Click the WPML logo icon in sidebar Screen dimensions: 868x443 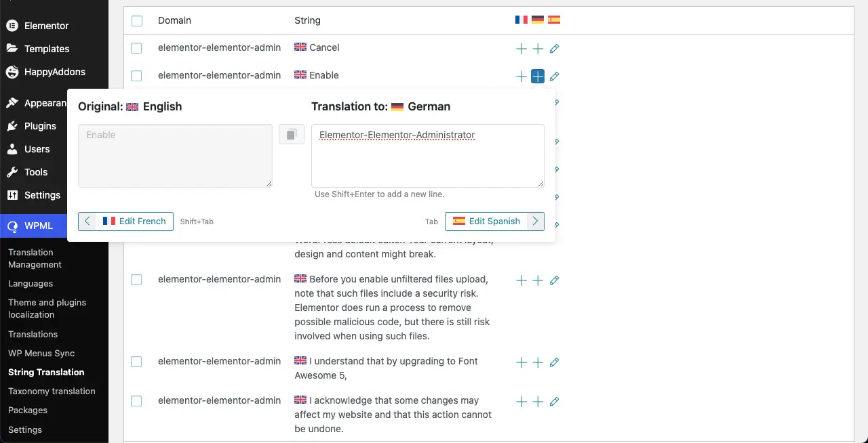[x=12, y=226]
